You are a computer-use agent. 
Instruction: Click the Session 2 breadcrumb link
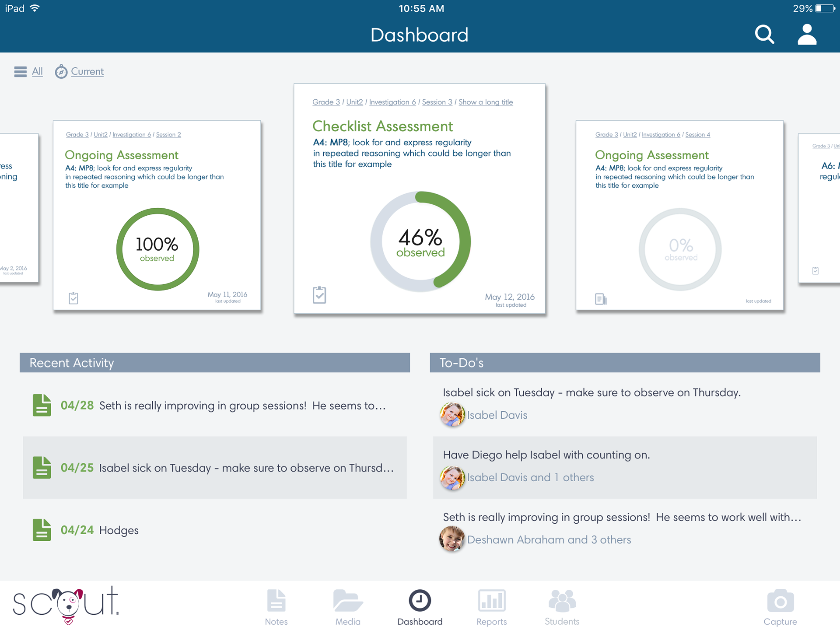point(168,134)
